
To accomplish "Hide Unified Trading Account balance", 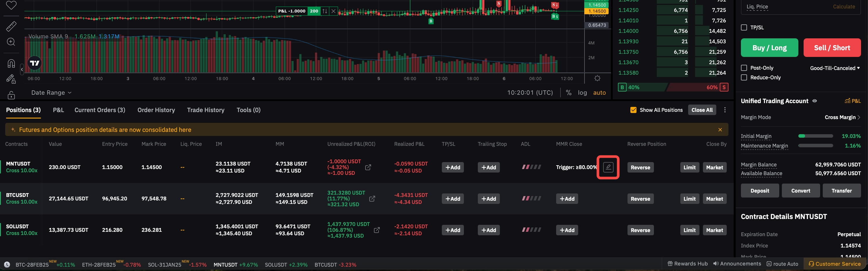I will [814, 101].
